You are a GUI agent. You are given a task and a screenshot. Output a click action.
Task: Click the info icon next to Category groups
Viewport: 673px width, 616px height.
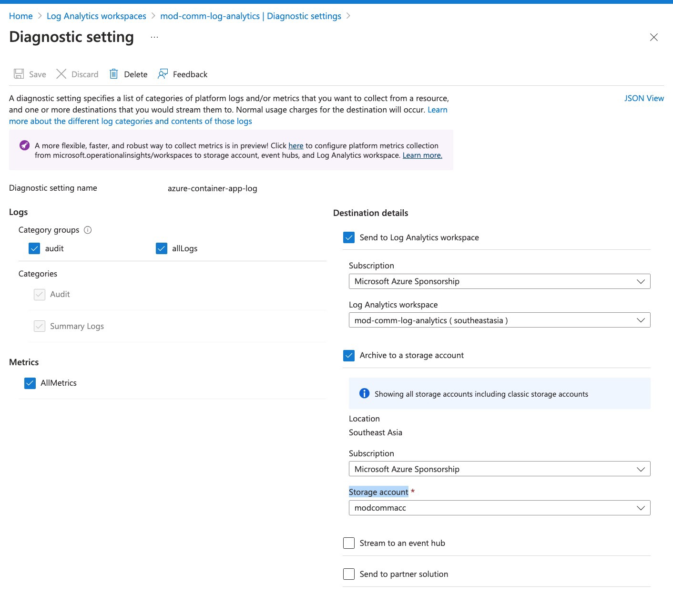click(x=88, y=230)
